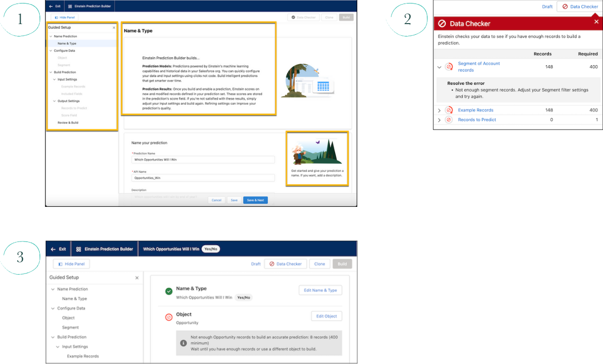Select Segment tree item in screenshot 3
The image size is (603, 364).
point(70,327)
